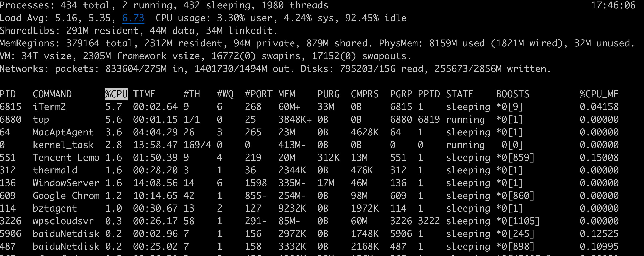
Task: Click PID 5906 in the baiduNetdisk row
Action: coord(11,234)
